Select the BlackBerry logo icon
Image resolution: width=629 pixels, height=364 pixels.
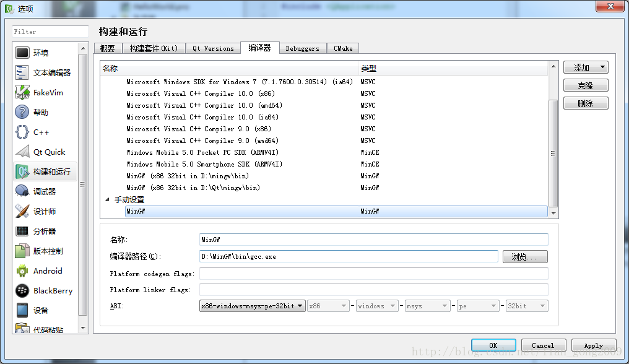click(x=22, y=290)
